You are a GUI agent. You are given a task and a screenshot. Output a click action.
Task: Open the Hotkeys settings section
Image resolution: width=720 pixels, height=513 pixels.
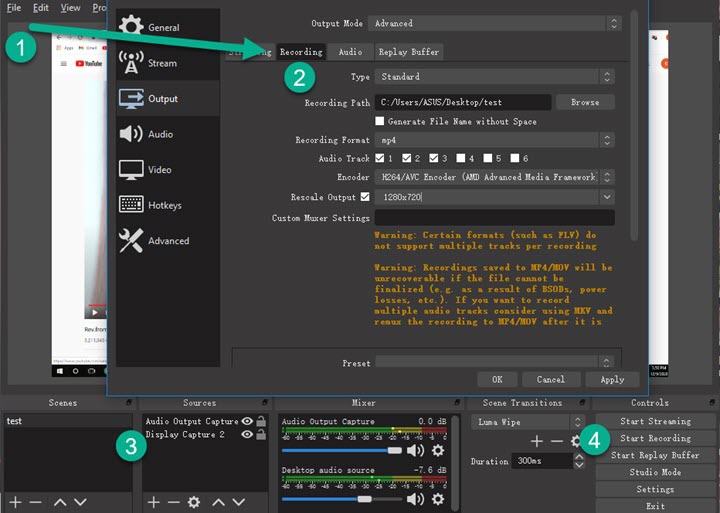click(165, 205)
